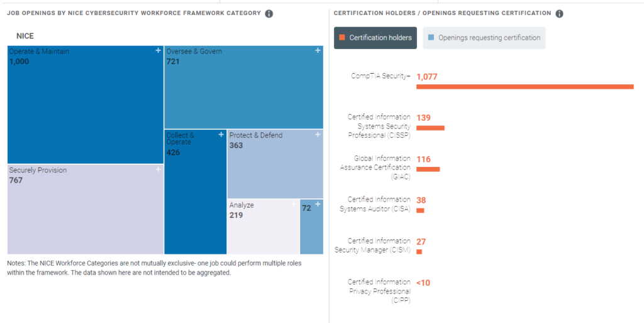Click the Certified Information Privacy Professional label
This screenshot has height=323, width=644.
click(x=379, y=291)
